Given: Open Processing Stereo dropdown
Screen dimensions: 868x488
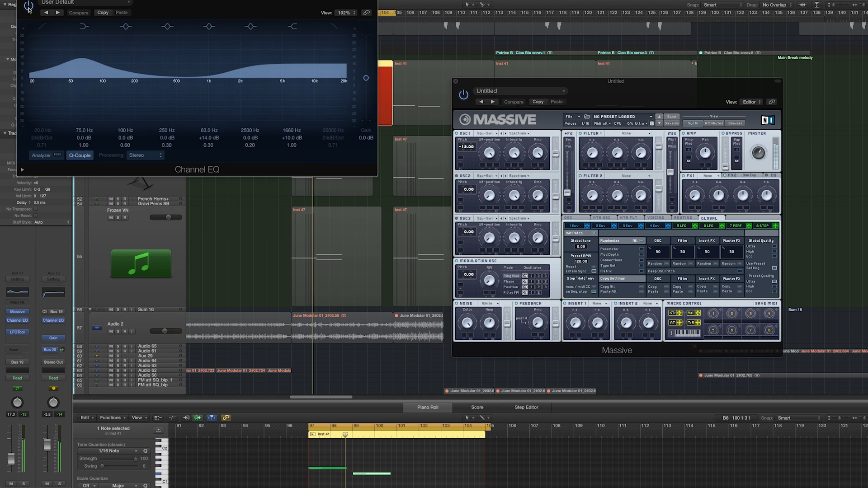Looking at the screenshot, I should 145,155.
